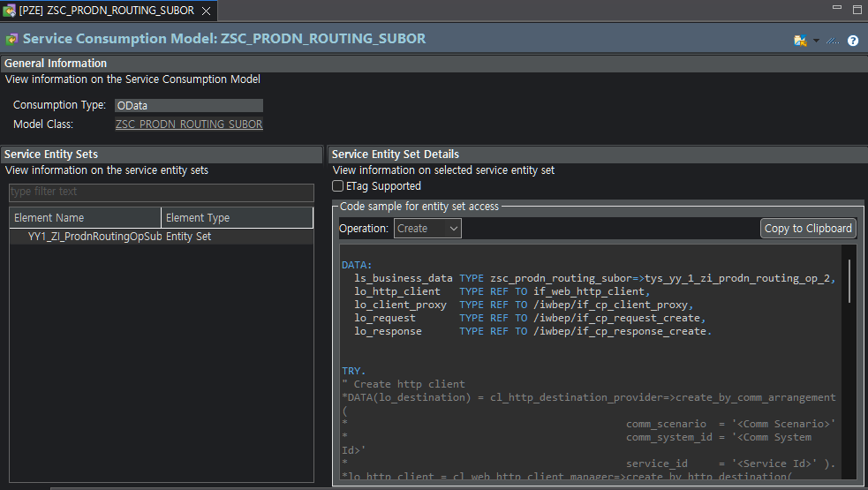Click the code sample vertical scrollbar thumb
This screenshot has height=490, width=868.
(x=849, y=282)
